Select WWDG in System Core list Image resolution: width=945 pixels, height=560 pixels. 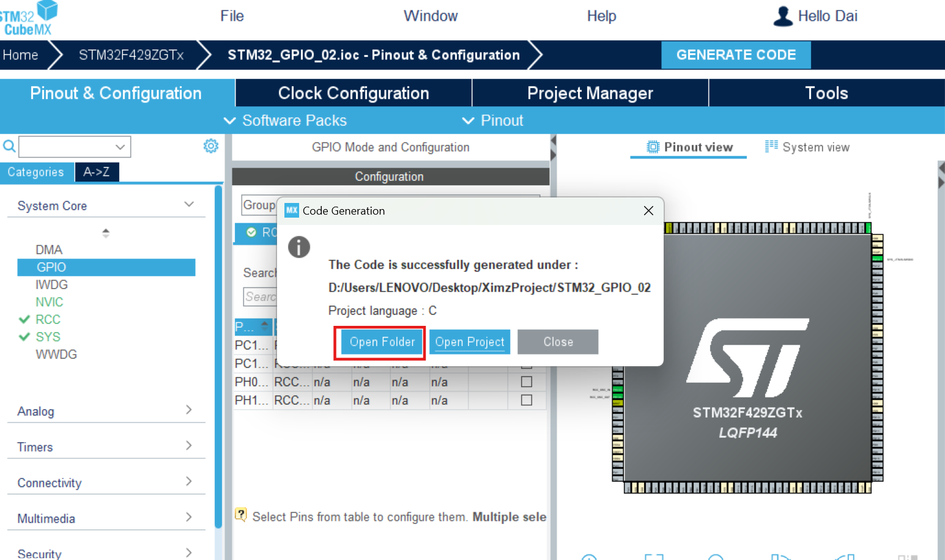click(x=56, y=354)
